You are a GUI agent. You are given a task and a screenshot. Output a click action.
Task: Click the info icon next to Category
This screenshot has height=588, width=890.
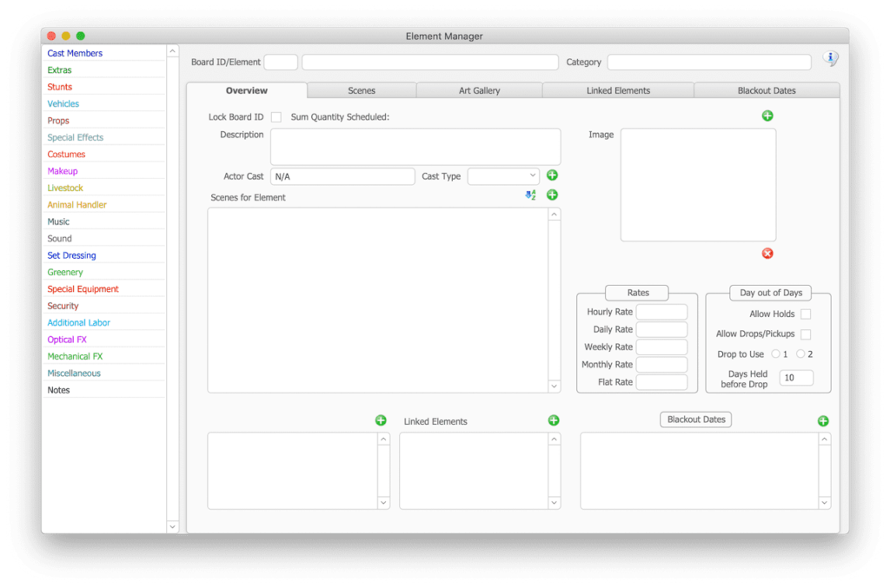831,59
